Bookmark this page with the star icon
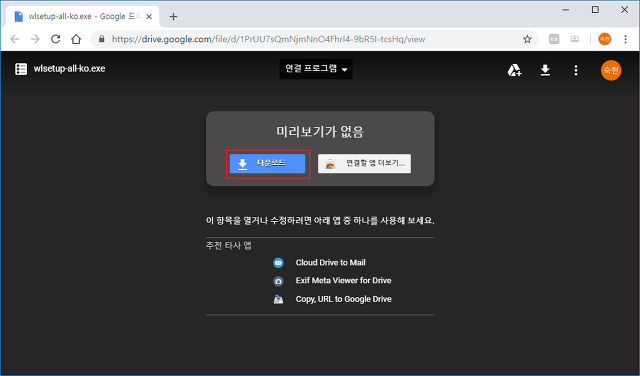 click(x=527, y=39)
